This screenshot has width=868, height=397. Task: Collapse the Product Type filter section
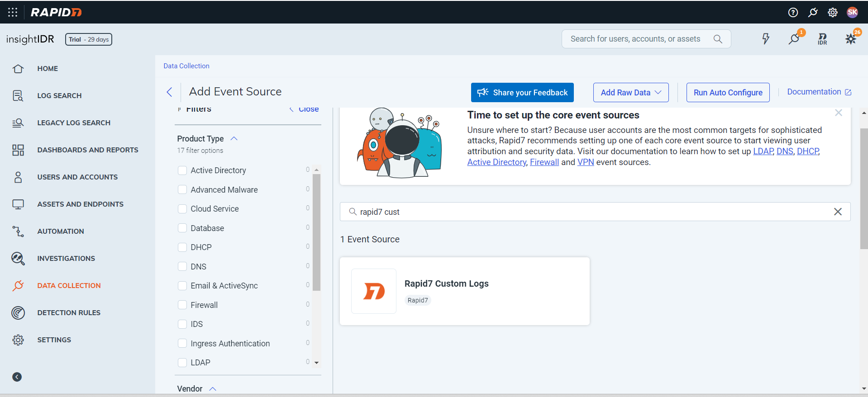[x=234, y=139]
